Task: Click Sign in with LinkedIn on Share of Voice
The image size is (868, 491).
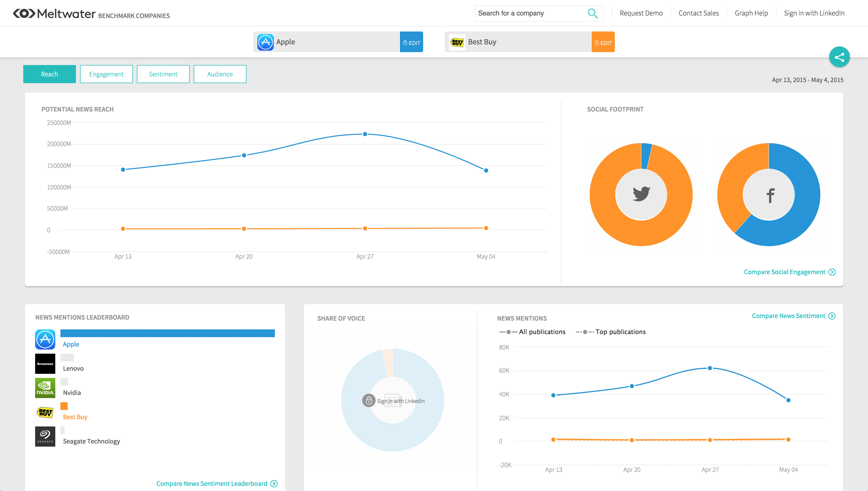Action: click(401, 401)
